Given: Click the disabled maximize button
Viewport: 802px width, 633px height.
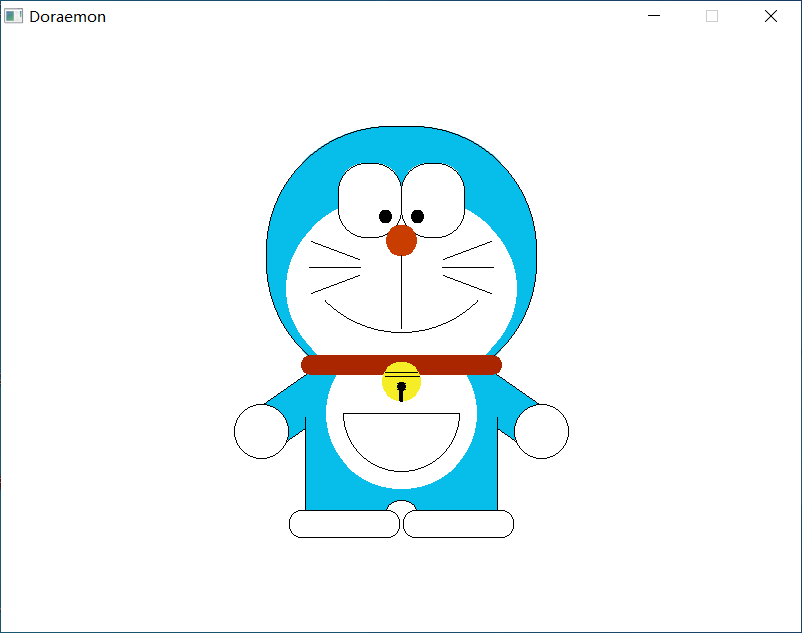Looking at the screenshot, I should click(x=712, y=16).
